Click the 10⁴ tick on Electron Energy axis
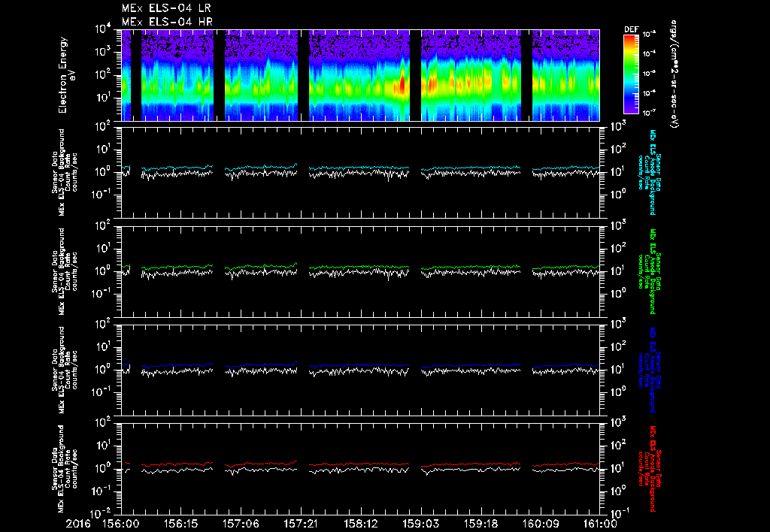This screenshot has width=770, height=532. [x=104, y=30]
